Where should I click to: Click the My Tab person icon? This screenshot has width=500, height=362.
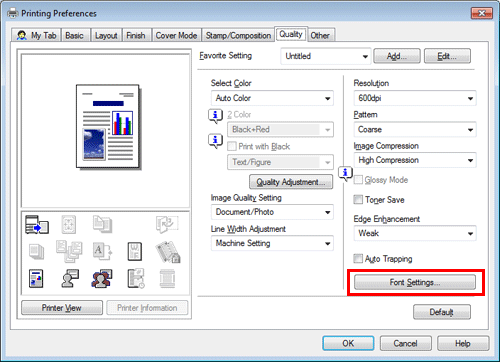(22, 35)
